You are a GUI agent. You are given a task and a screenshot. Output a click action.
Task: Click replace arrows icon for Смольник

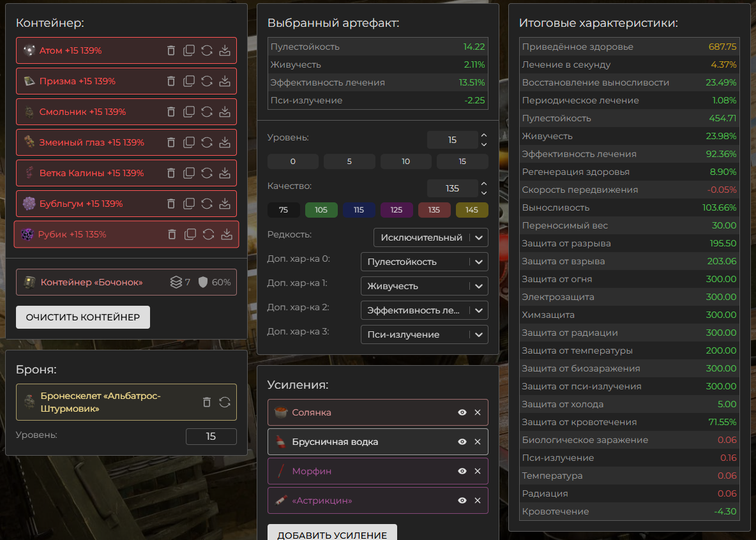pyautogui.click(x=206, y=112)
